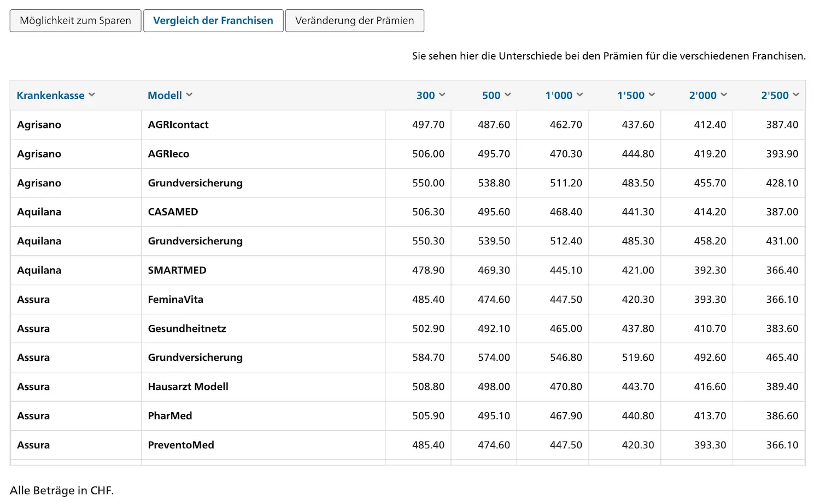Click Aquilana in the Grundversicherung row
Image resolution: width=820 pixels, height=504 pixels.
coord(39,241)
